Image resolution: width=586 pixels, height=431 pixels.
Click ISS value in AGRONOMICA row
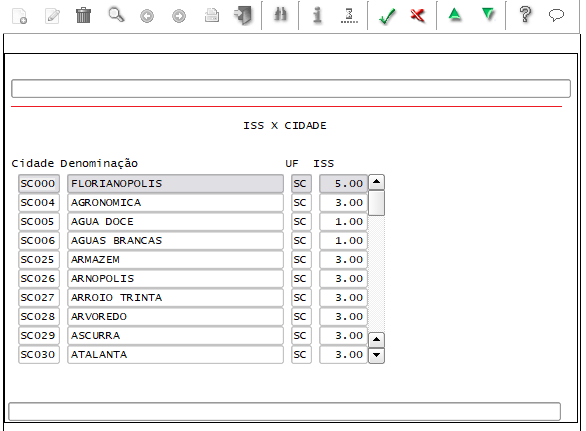pyautogui.click(x=343, y=203)
